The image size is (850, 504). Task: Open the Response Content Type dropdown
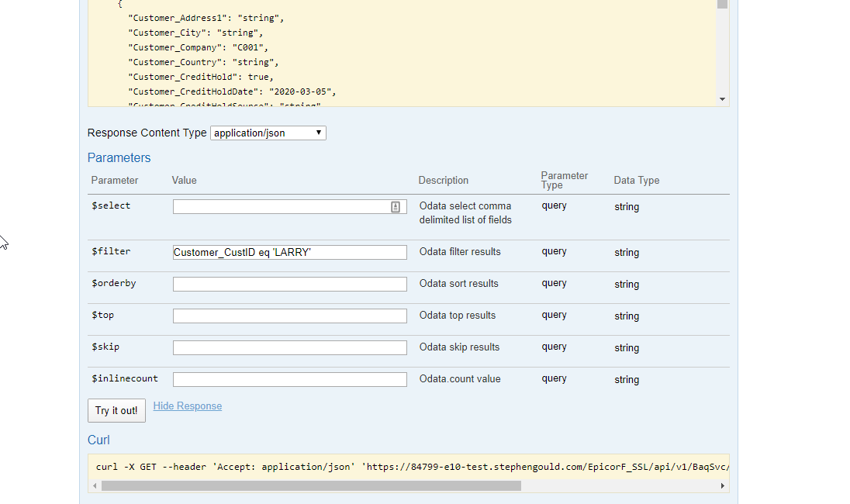coord(268,133)
